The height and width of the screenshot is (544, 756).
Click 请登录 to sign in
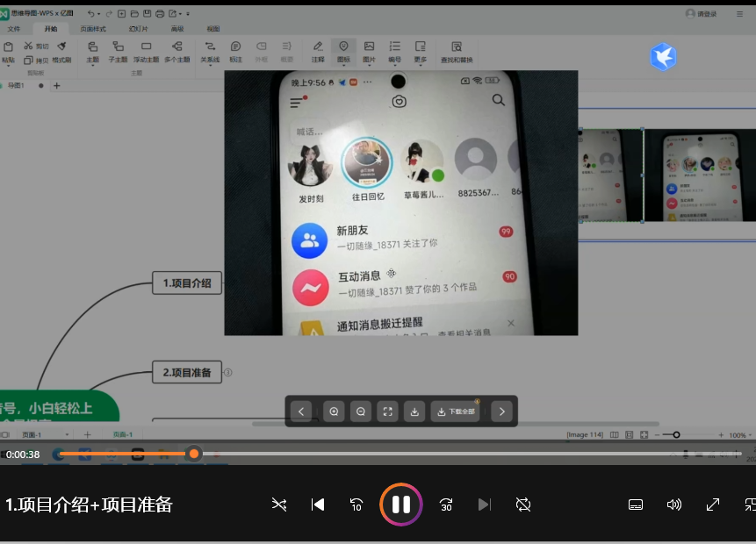tap(702, 14)
